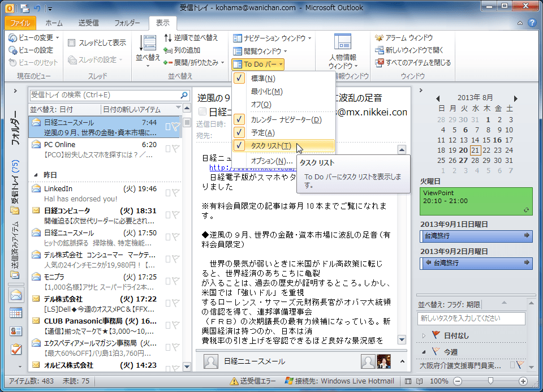This screenshot has width=543, height=392.
Task: Flag the LinkedIn message
Action: tap(176, 193)
